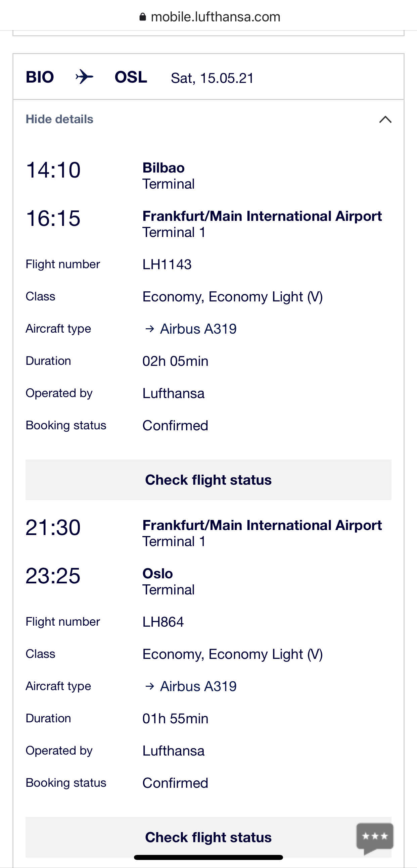
Task: Collapse flight details with the up chevron
Action: (385, 119)
